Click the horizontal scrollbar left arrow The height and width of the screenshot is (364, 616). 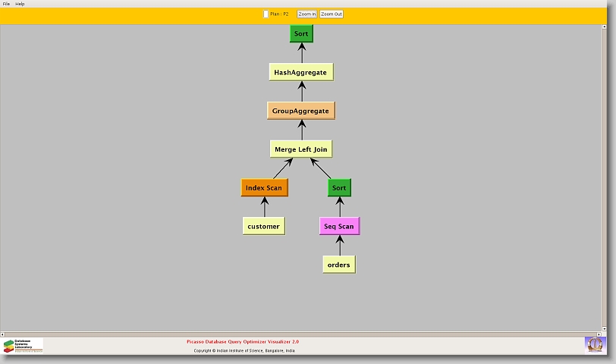[3, 334]
